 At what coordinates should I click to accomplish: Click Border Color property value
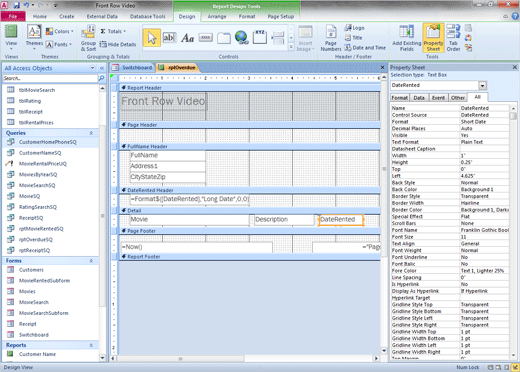[x=484, y=210]
